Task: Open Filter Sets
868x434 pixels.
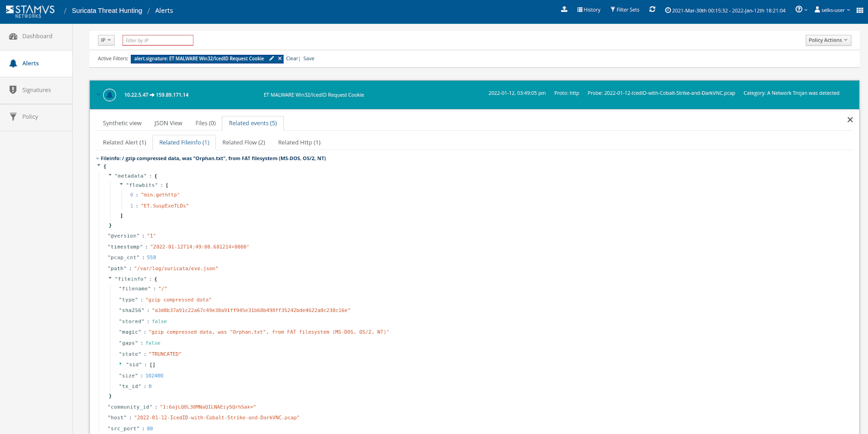Action: click(625, 10)
